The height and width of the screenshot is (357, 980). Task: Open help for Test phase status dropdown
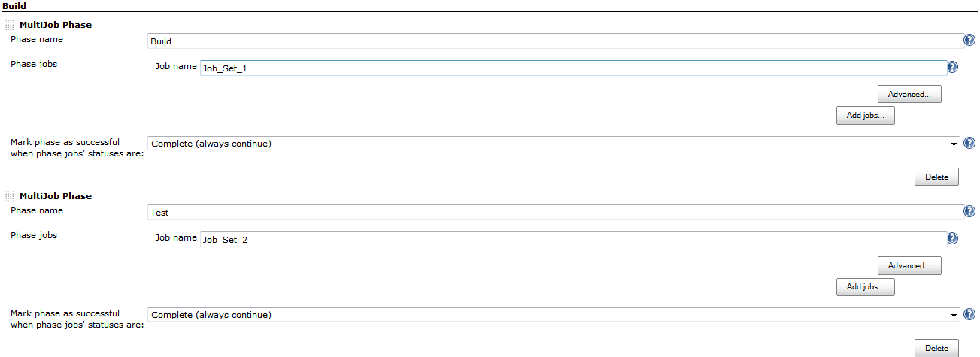[x=969, y=314]
